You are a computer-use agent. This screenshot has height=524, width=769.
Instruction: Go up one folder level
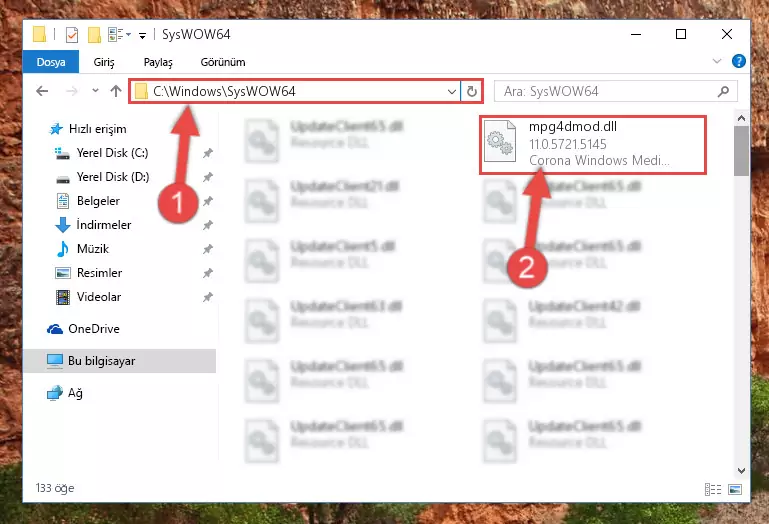click(116, 91)
